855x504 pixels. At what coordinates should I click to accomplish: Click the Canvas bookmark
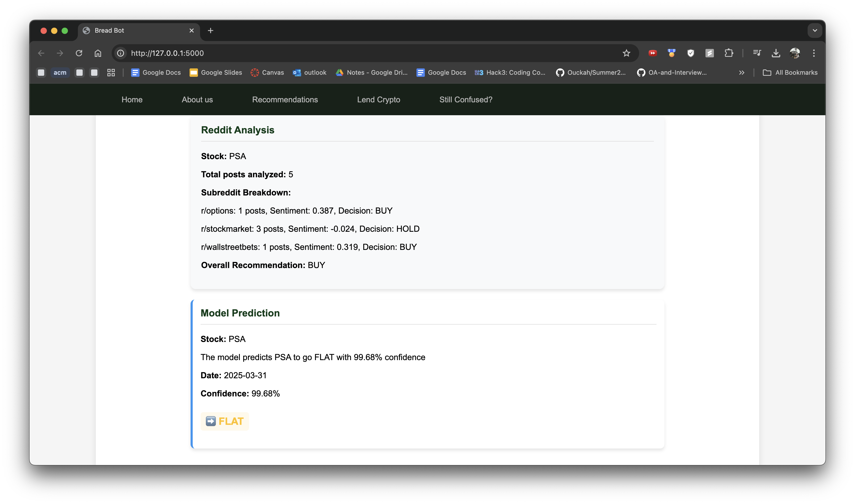[267, 72]
